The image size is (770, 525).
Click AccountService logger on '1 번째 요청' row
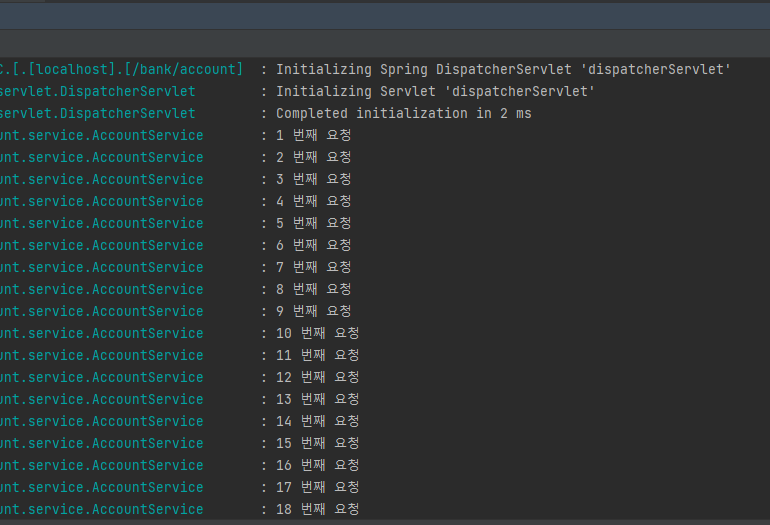pos(102,135)
